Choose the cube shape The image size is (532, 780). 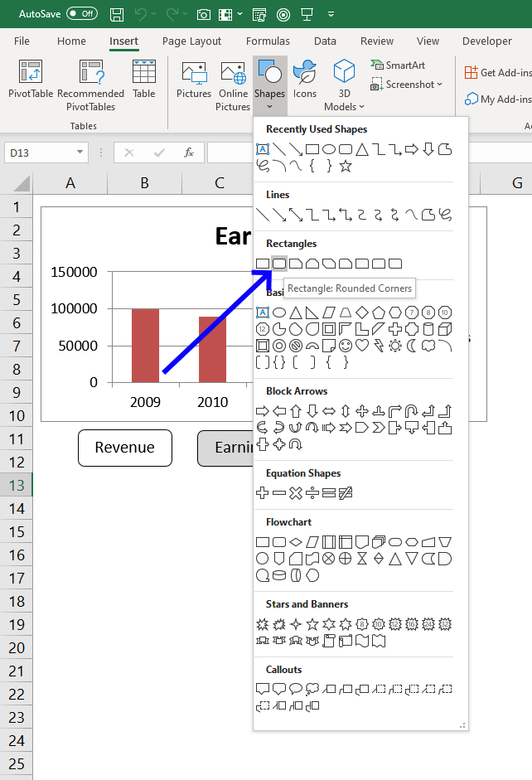coord(445,329)
